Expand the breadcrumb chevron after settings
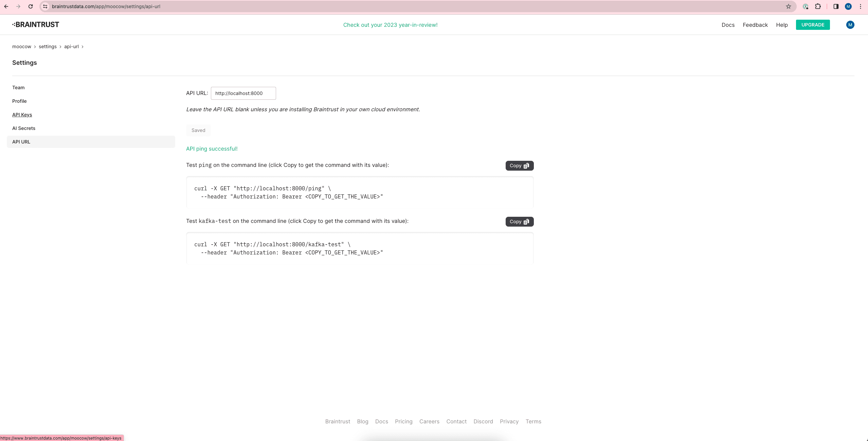The width and height of the screenshot is (868, 441). click(60, 46)
